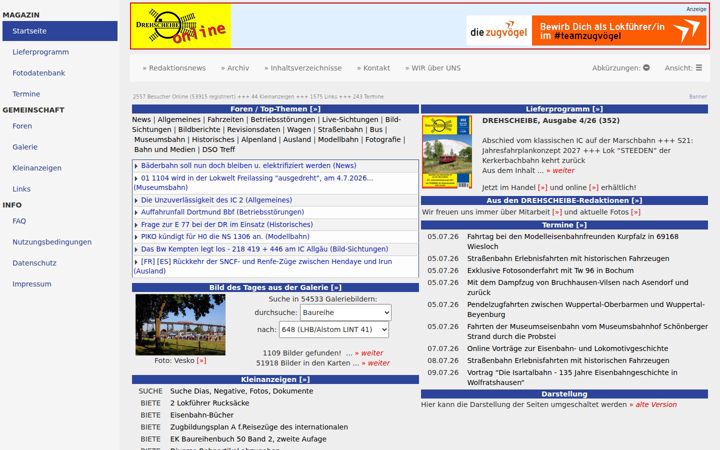Open the Bw Kempten 218 419 thread
This screenshot has width=720, height=450.
click(x=264, y=249)
